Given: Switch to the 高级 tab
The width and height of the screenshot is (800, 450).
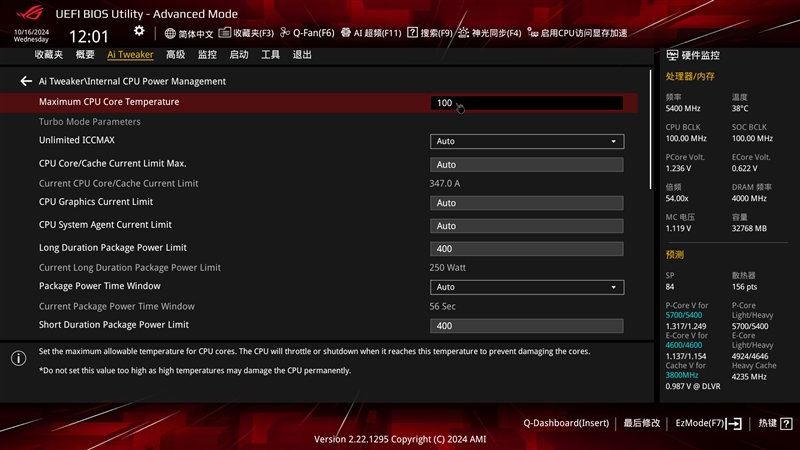Looking at the screenshot, I should [x=175, y=55].
